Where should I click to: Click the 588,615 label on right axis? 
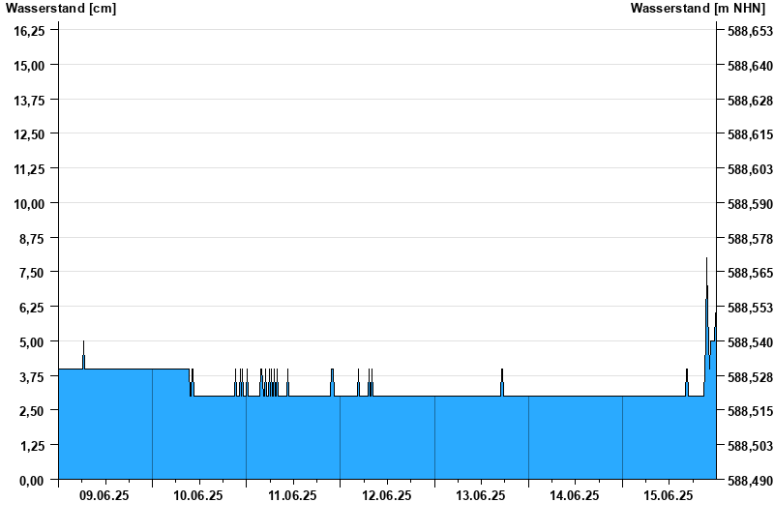[x=751, y=134]
